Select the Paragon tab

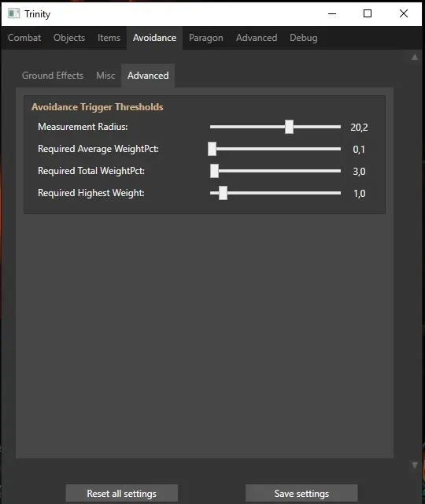tap(206, 38)
